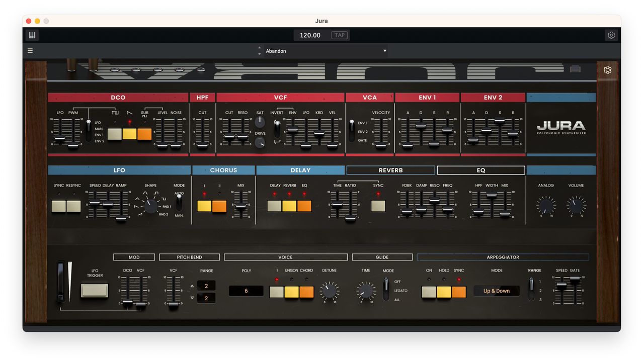The image size is (644, 362).
Task: Click the HPF CUT slider handle
Action: tap(202, 145)
